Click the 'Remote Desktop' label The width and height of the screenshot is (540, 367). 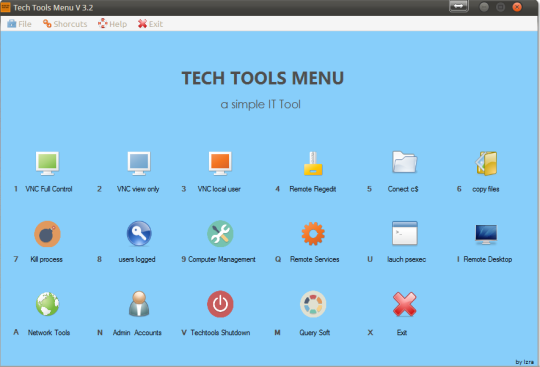[488, 259]
